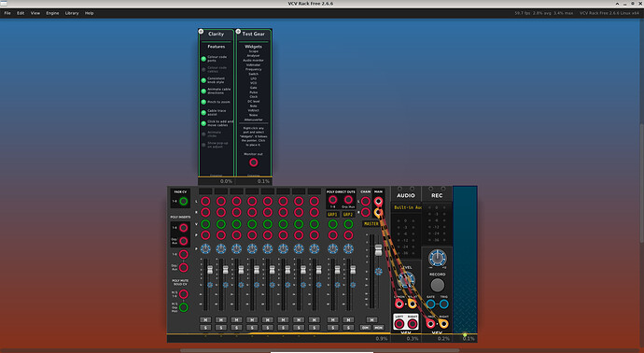This screenshot has width=644, height=353.
Task: Enable Colour code cables feature
Action: click(x=203, y=69)
